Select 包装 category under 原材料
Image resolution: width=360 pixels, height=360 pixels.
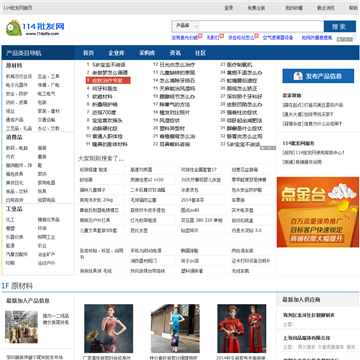[42, 102]
